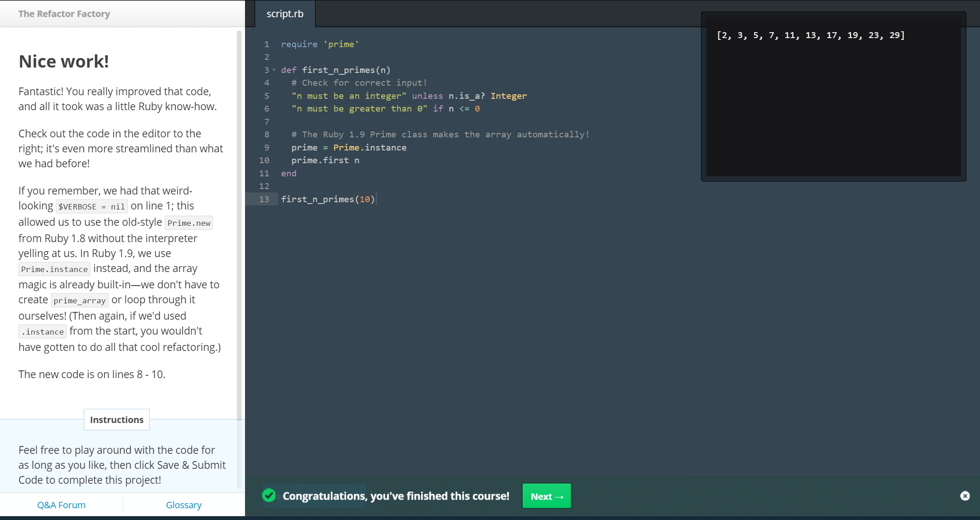Click The Refactor Factory header title
980x520 pixels.
coord(64,14)
